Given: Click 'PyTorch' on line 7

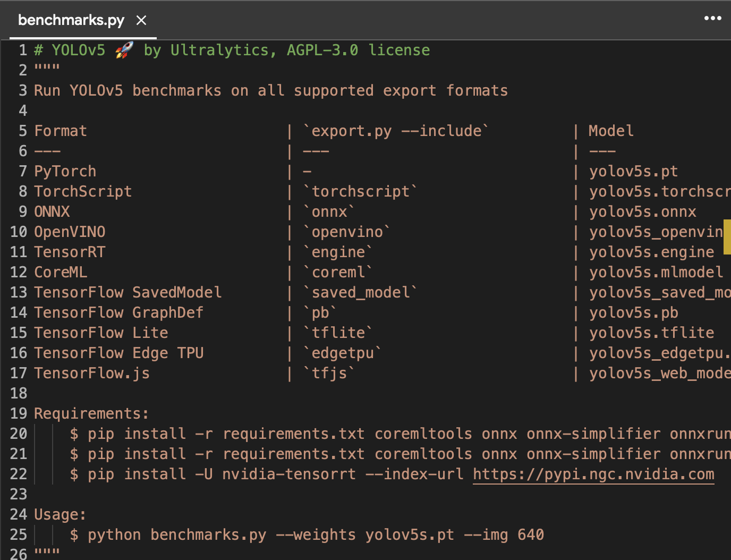Looking at the screenshot, I should click(x=65, y=171).
